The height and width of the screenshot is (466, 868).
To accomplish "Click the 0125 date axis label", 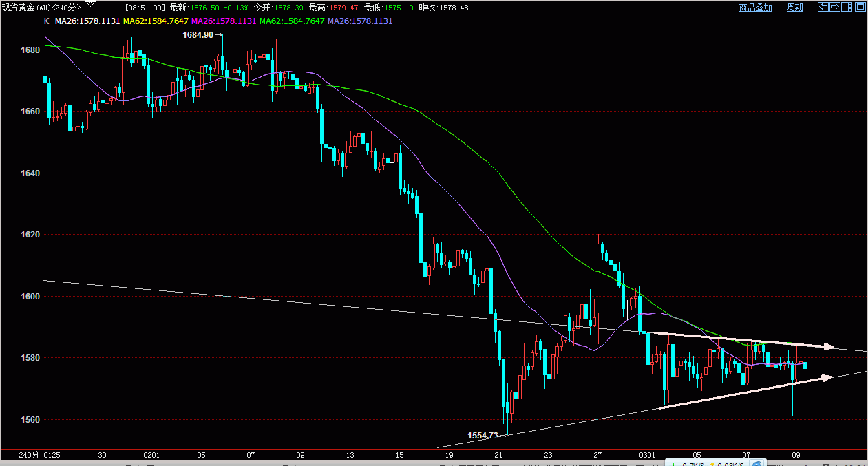I will pyautogui.click(x=52, y=456).
